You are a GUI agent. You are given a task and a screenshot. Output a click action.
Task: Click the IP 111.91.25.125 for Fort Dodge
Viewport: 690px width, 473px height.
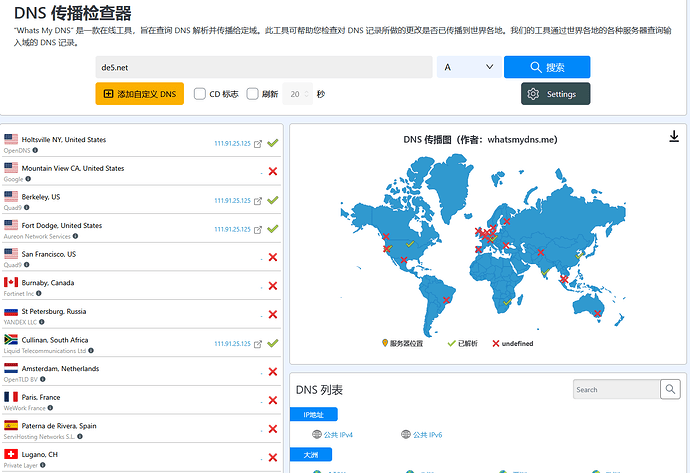coord(232,229)
